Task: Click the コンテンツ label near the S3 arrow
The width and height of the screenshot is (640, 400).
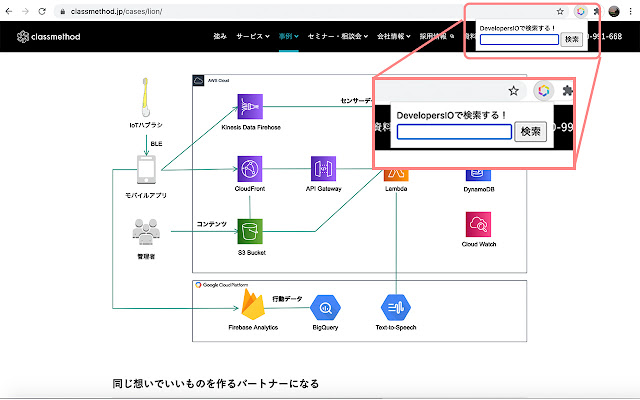Action: pyautogui.click(x=211, y=224)
